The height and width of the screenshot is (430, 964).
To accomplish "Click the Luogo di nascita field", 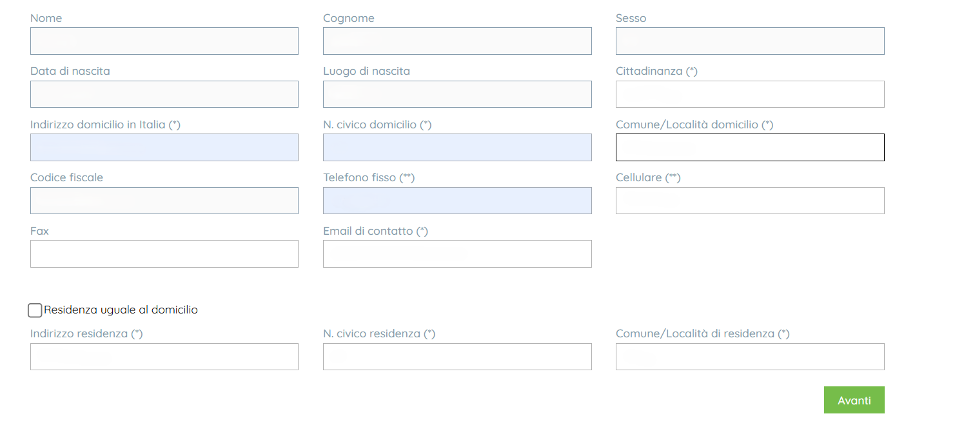I will [x=457, y=94].
